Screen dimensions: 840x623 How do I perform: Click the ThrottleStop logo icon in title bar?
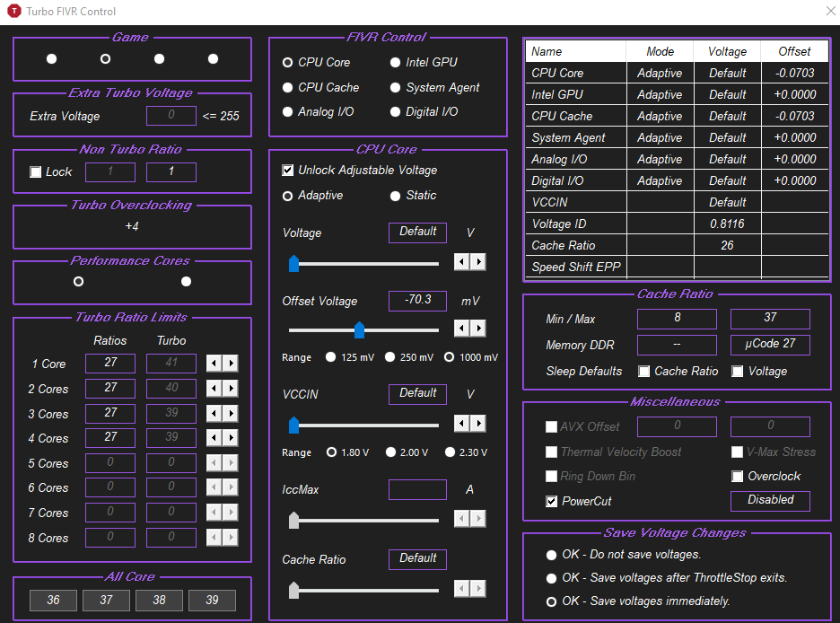click(13, 11)
